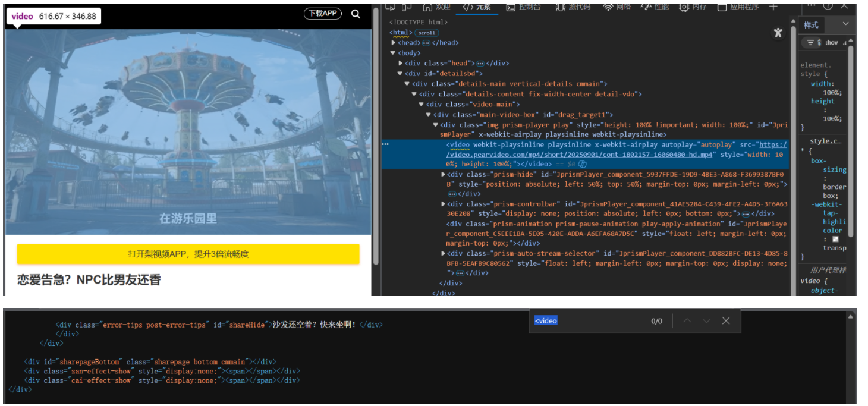Select the div id="sharepageBottom" source line

[150, 361]
